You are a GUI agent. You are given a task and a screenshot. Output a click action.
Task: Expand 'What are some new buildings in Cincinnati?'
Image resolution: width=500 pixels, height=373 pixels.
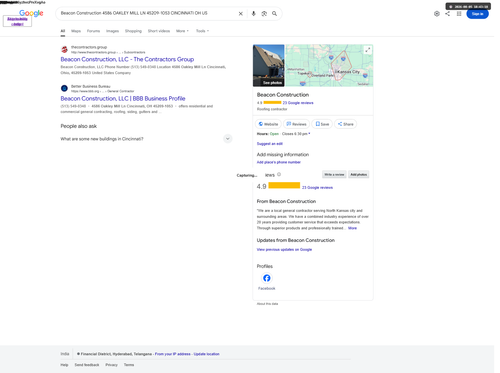[x=146, y=139]
